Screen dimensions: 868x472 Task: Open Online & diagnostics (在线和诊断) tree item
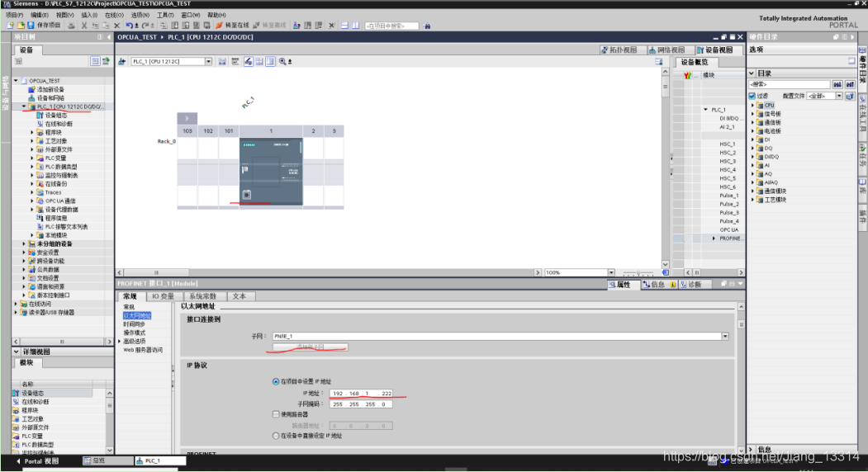[59, 124]
